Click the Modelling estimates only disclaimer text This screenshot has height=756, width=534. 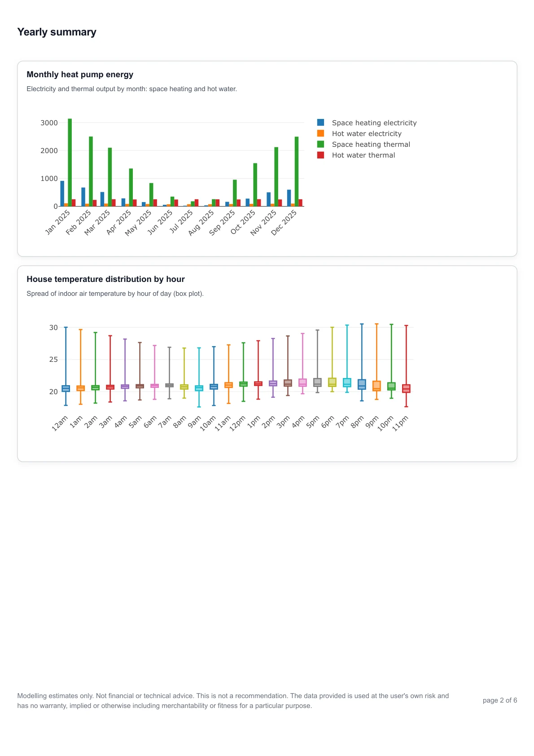[x=233, y=701]
